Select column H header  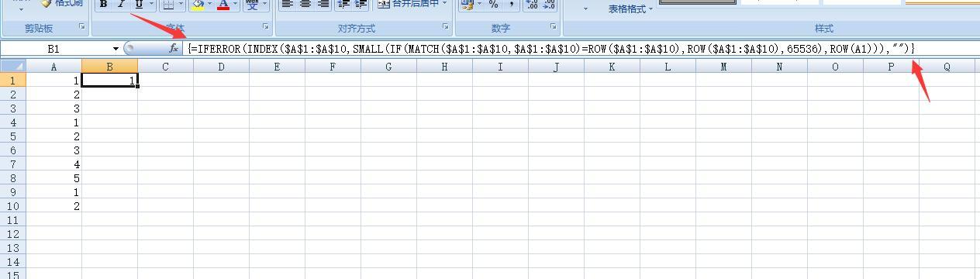click(444, 67)
